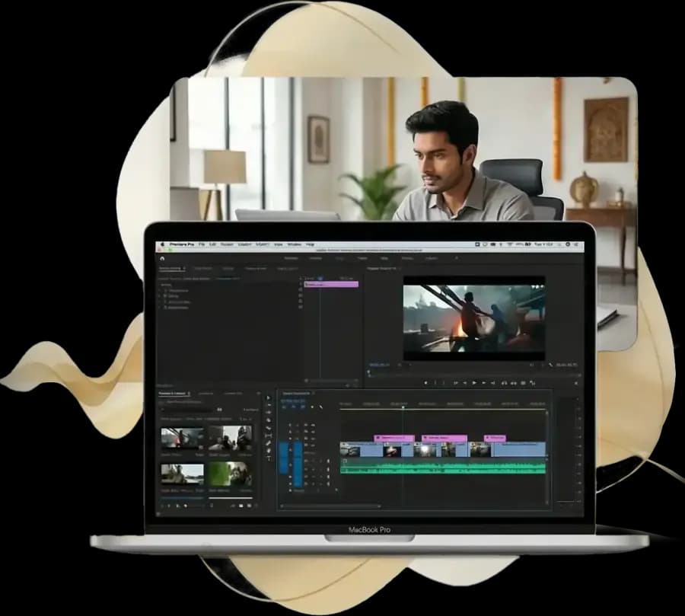Screen dimensions: 685x616
Task: Open Program monitor wrench settings
Action: [x=550, y=365]
